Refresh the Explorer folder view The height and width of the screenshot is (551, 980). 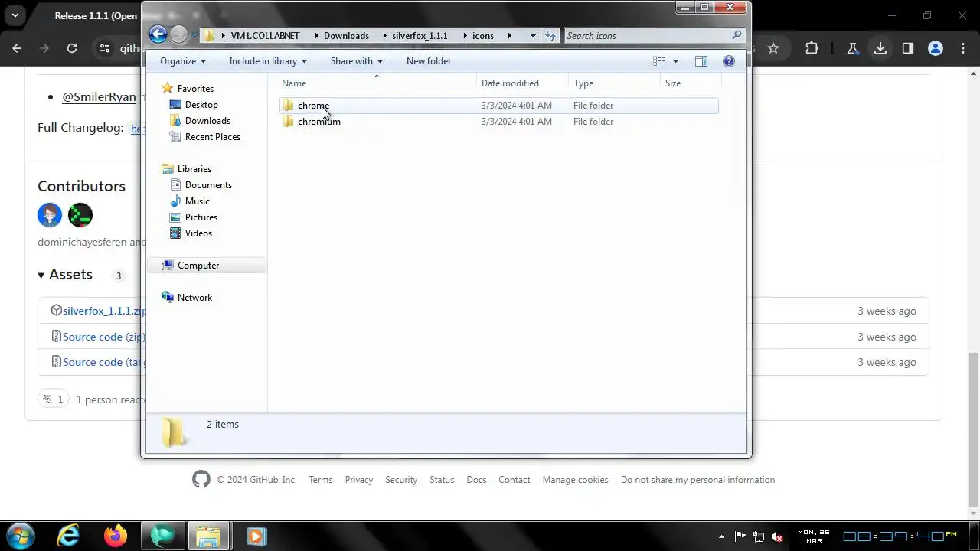(550, 35)
